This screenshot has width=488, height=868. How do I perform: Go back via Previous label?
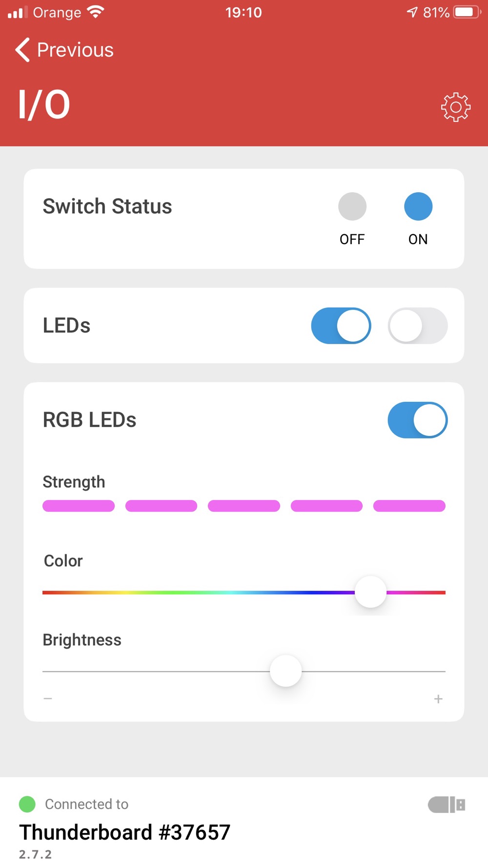pyautogui.click(x=75, y=50)
